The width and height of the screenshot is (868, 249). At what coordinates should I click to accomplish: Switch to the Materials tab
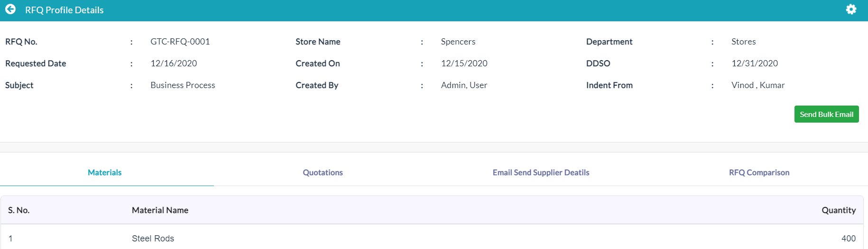pos(105,172)
